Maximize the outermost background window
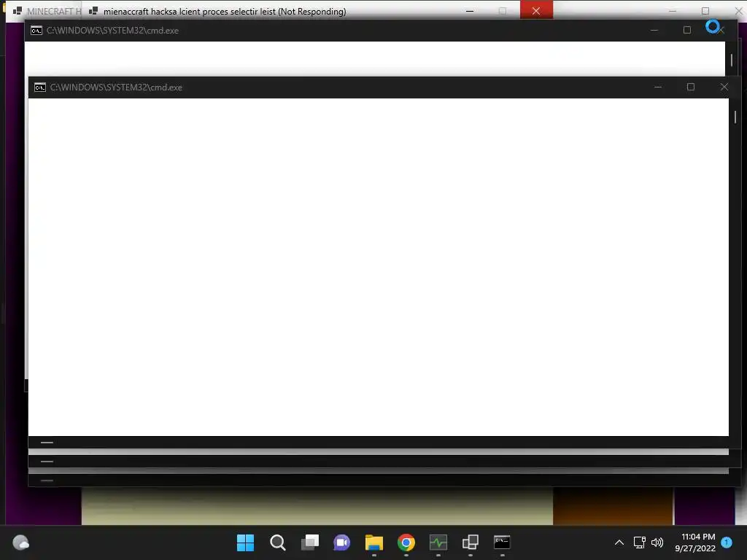The height and width of the screenshot is (560, 747). (705, 10)
